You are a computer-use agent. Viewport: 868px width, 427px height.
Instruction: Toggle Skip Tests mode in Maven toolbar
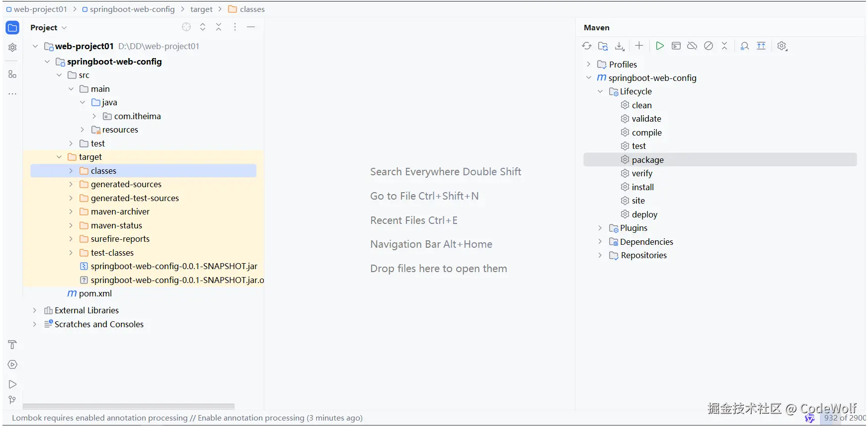(x=709, y=46)
